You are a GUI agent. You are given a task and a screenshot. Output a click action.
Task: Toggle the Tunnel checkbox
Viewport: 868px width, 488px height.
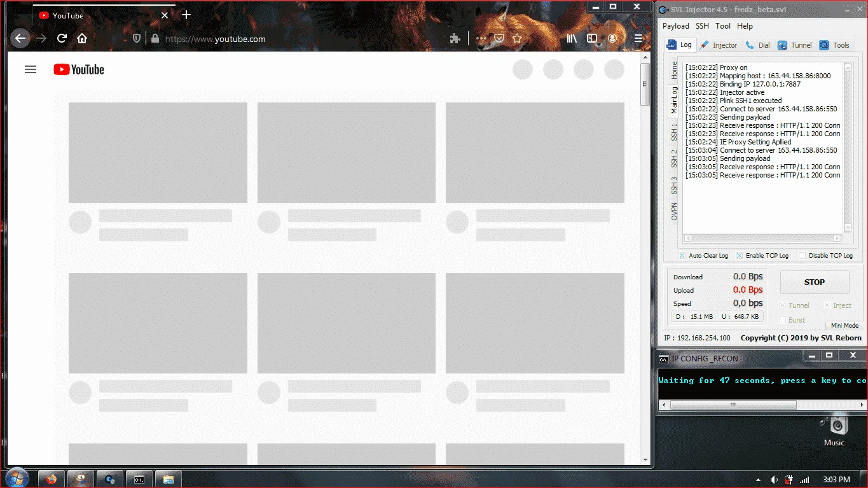pyautogui.click(x=783, y=305)
